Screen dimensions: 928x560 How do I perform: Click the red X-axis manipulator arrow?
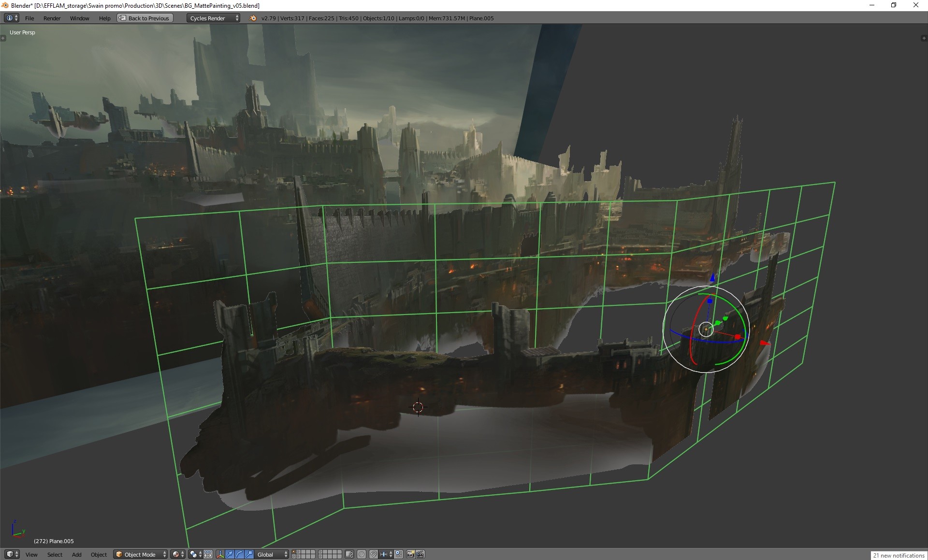coord(764,343)
